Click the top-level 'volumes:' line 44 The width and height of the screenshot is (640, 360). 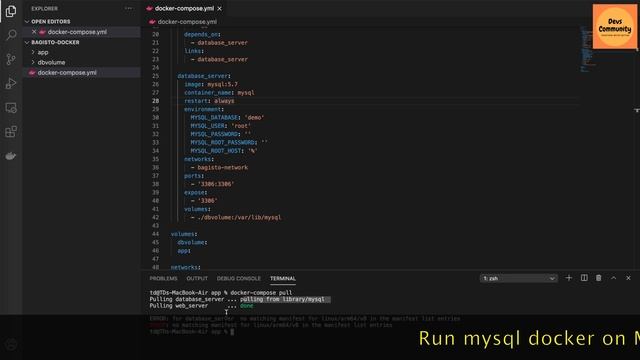[x=184, y=234]
